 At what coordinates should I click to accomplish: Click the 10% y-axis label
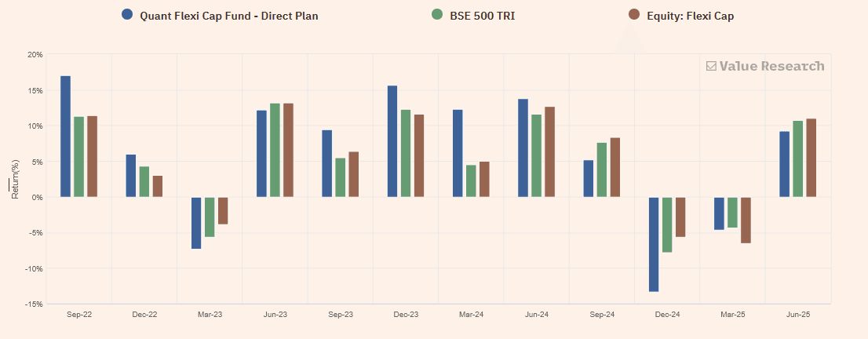click(x=35, y=126)
